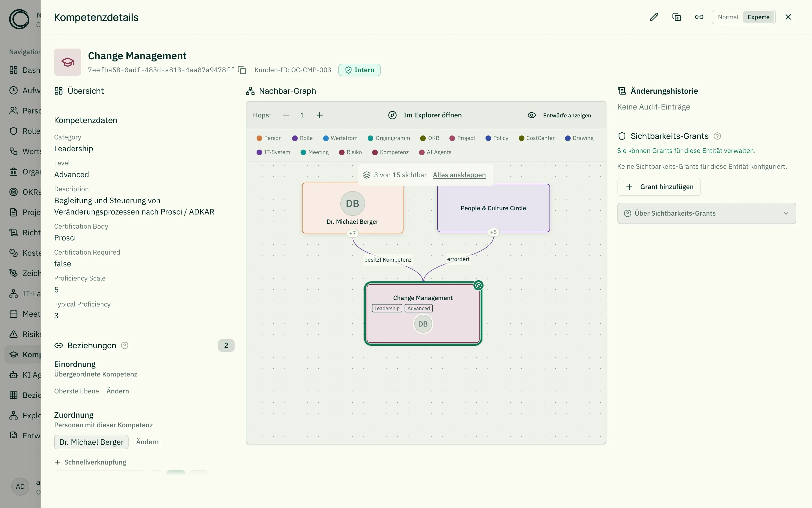Increase Hops with plus button
812x508 pixels.
[x=320, y=115]
